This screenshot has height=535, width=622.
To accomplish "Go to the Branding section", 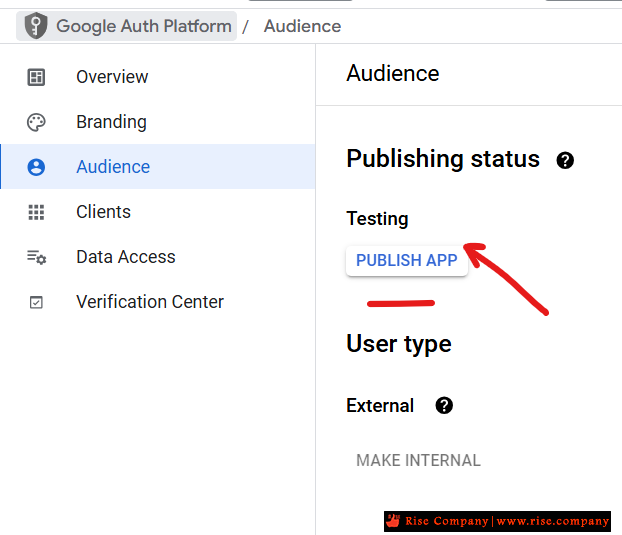I will (x=158, y=122).
